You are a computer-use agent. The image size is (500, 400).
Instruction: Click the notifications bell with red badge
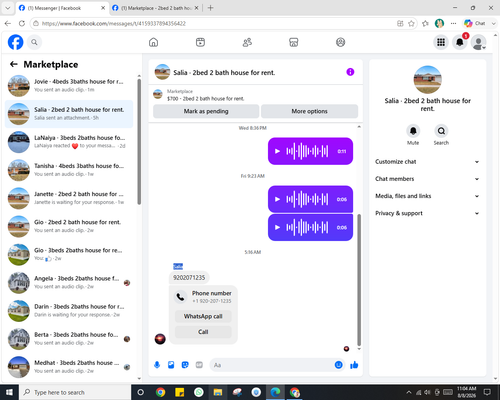pyautogui.click(x=460, y=42)
